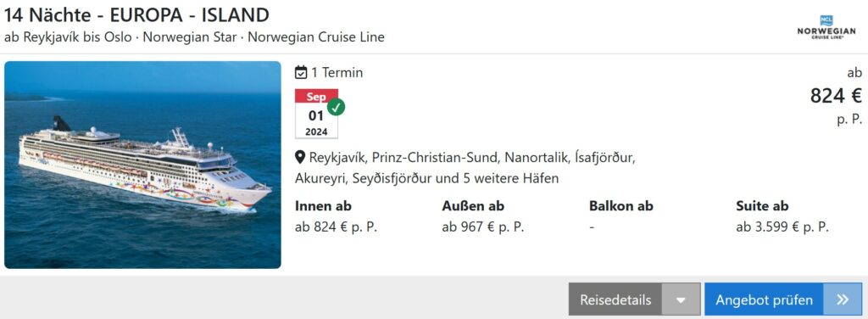Click the port list with 5 weitere Häfen
This screenshot has width=868, height=319.
tap(465, 168)
